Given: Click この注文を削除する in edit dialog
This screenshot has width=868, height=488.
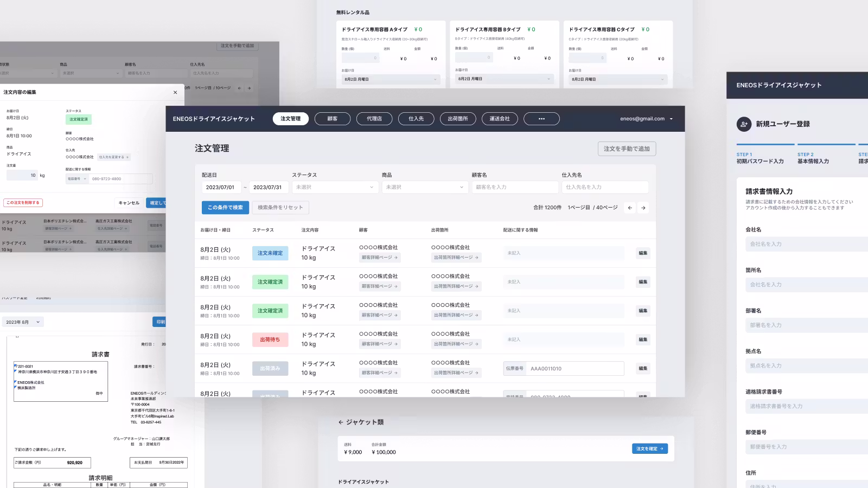Looking at the screenshot, I should (23, 203).
